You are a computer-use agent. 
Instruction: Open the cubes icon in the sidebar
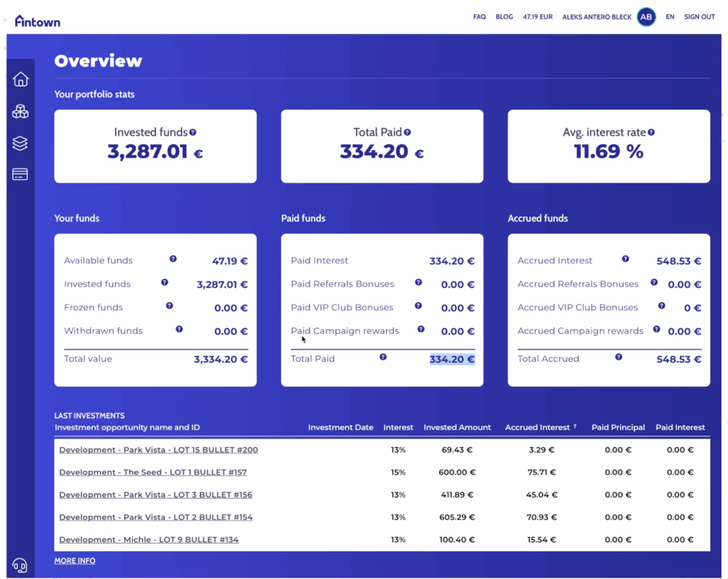coord(21,112)
